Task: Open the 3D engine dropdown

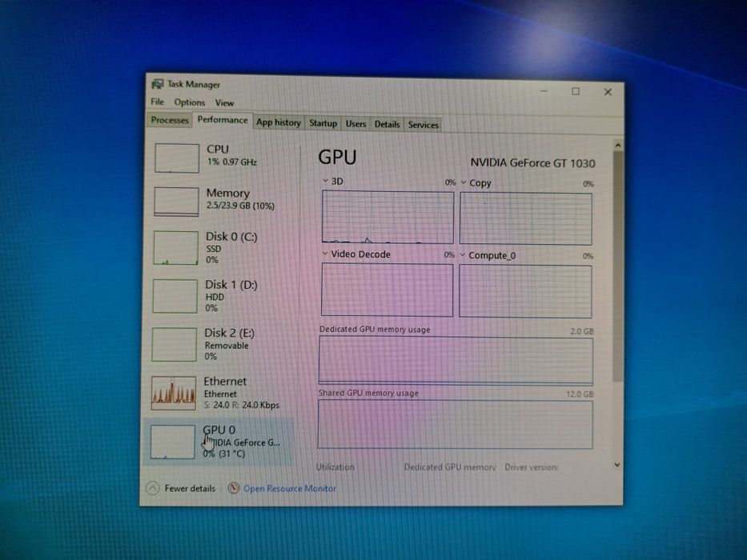Action: [x=325, y=181]
